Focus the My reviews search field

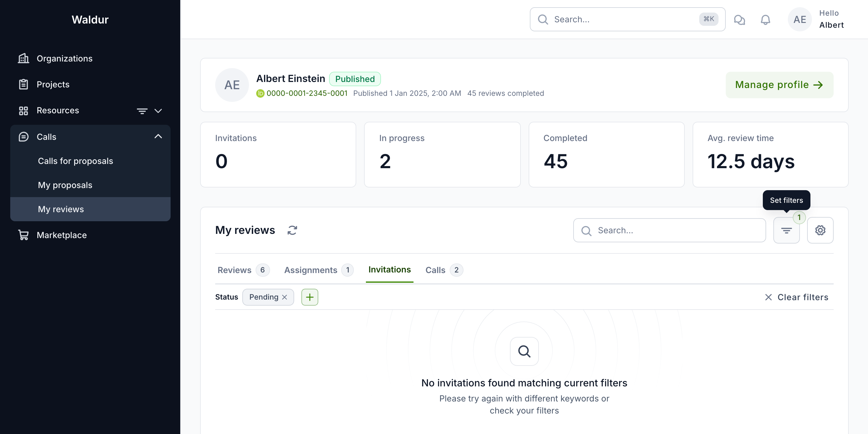[669, 230]
